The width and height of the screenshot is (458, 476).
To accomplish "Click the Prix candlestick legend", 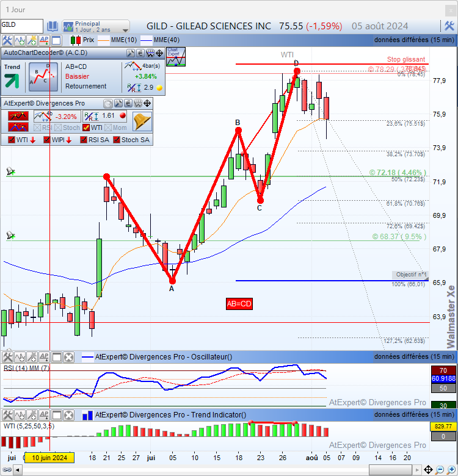I will [82, 40].
